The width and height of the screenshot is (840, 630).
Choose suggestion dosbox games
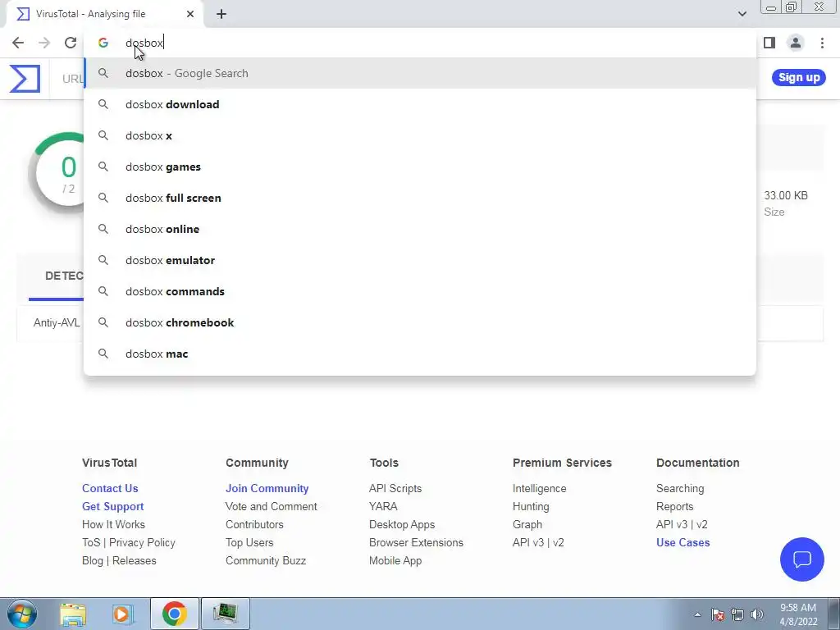[420, 167]
